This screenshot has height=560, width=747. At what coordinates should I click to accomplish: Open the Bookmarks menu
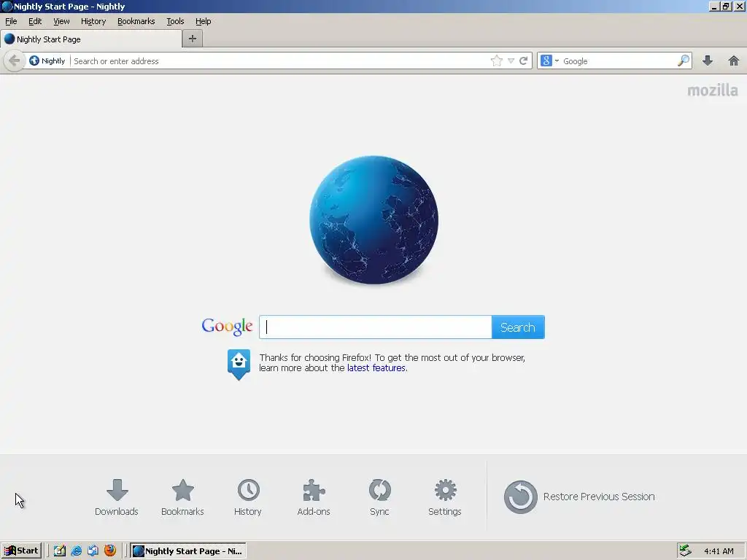pyautogui.click(x=136, y=21)
